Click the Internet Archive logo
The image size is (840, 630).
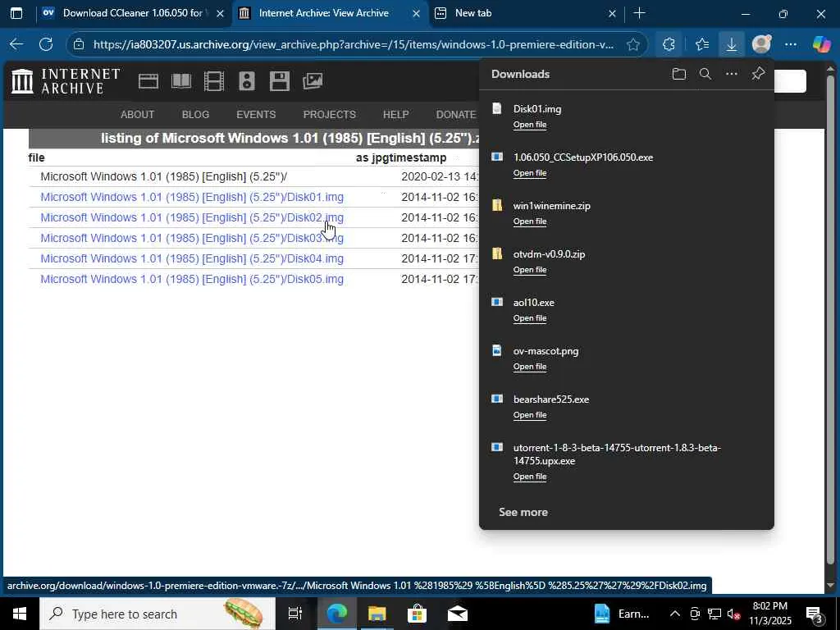[x=66, y=81]
